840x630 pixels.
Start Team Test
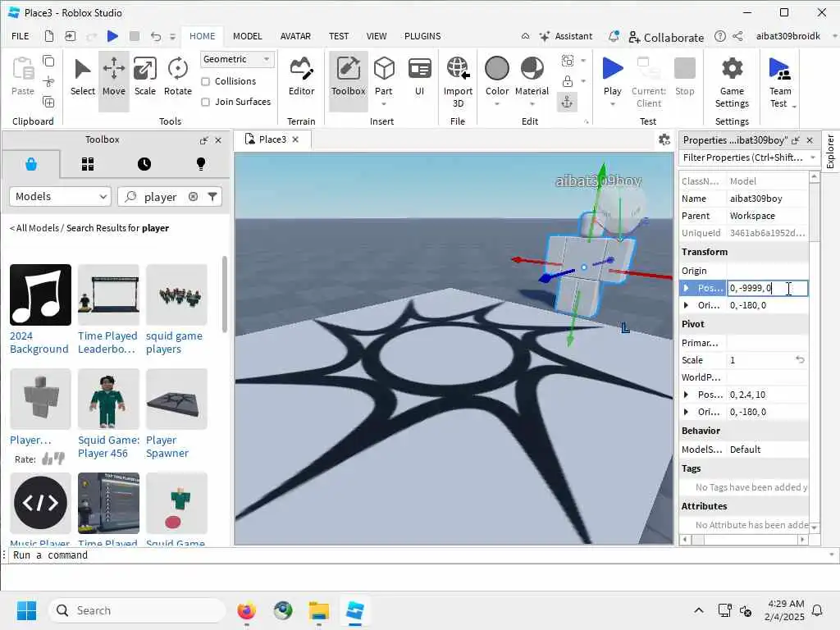point(779,81)
